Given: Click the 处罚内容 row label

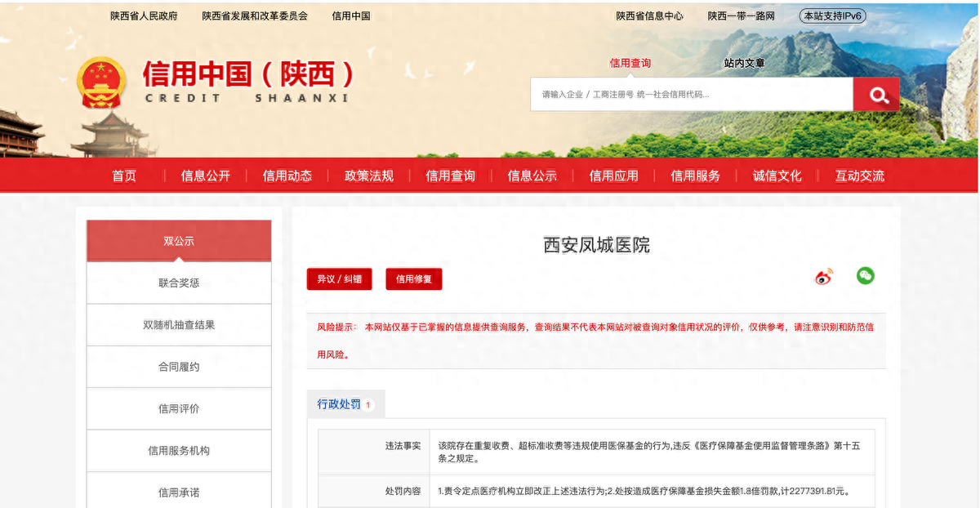Looking at the screenshot, I should click(x=403, y=491).
